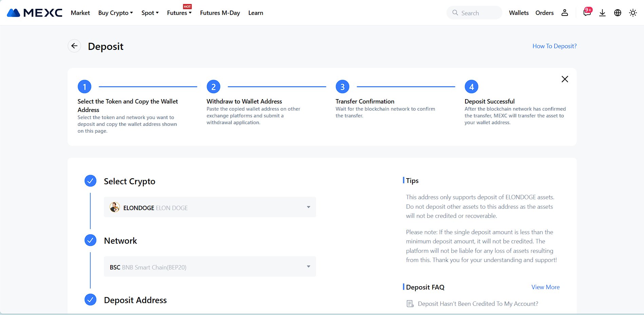Open notifications with 9+ badge
Image resolution: width=644 pixels, height=315 pixels.
(587, 12)
